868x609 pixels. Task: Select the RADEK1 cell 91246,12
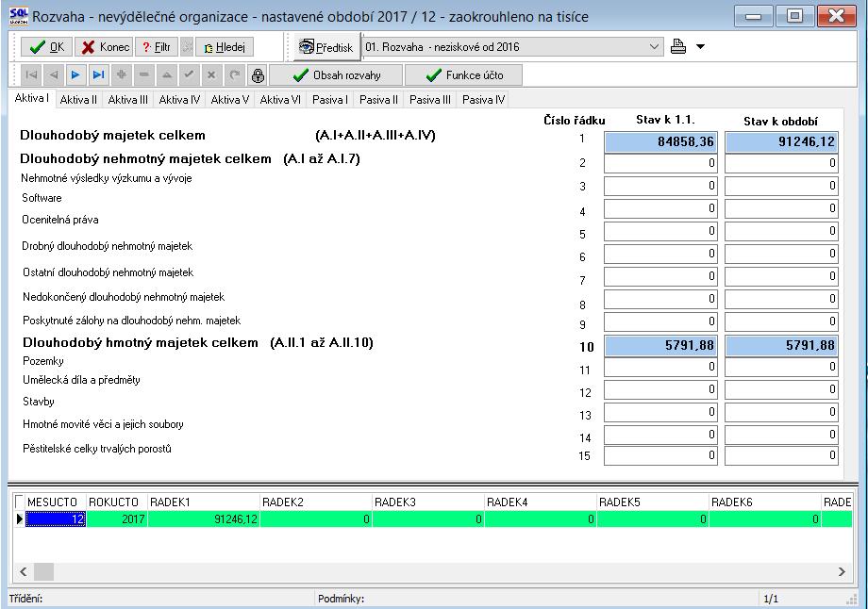[x=204, y=519]
